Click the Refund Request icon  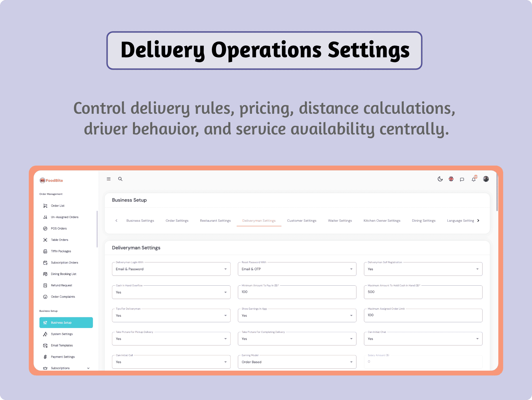(x=45, y=285)
